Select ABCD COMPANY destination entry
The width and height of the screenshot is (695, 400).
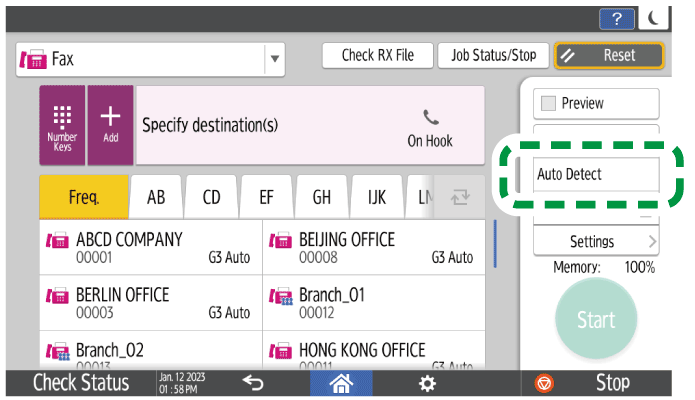[150, 247]
